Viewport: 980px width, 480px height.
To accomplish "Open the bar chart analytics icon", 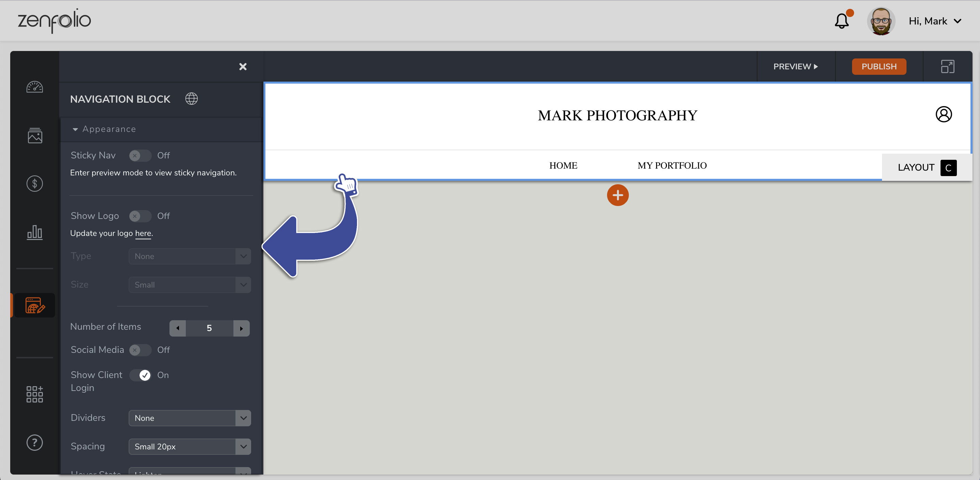I will pyautogui.click(x=35, y=232).
